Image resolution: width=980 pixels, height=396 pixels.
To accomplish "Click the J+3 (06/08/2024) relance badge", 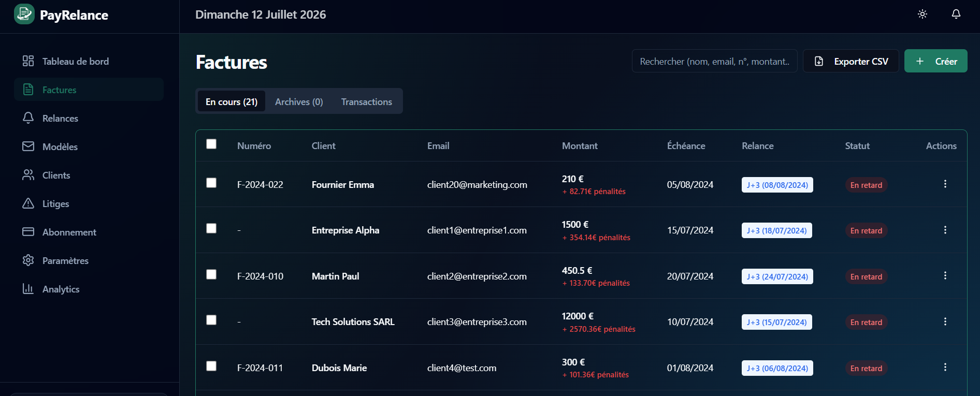I will (777, 368).
